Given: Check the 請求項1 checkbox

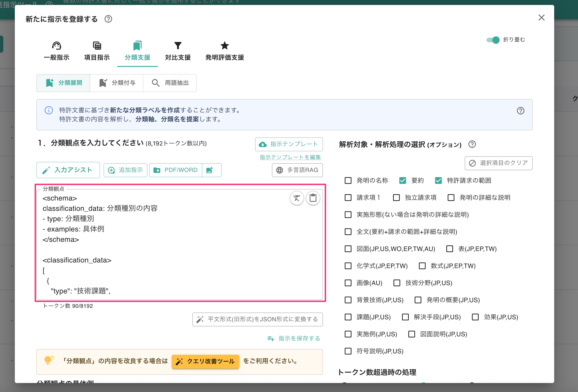Looking at the screenshot, I should [348, 198].
